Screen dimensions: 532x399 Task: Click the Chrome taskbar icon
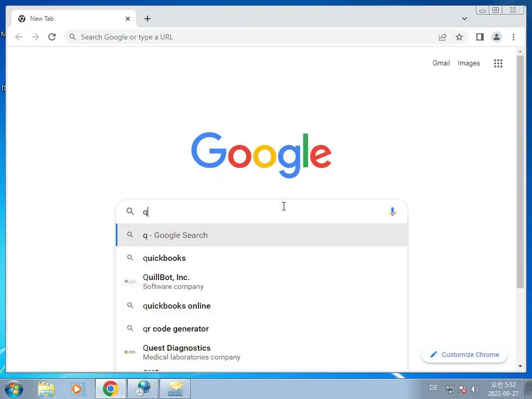[x=111, y=389]
